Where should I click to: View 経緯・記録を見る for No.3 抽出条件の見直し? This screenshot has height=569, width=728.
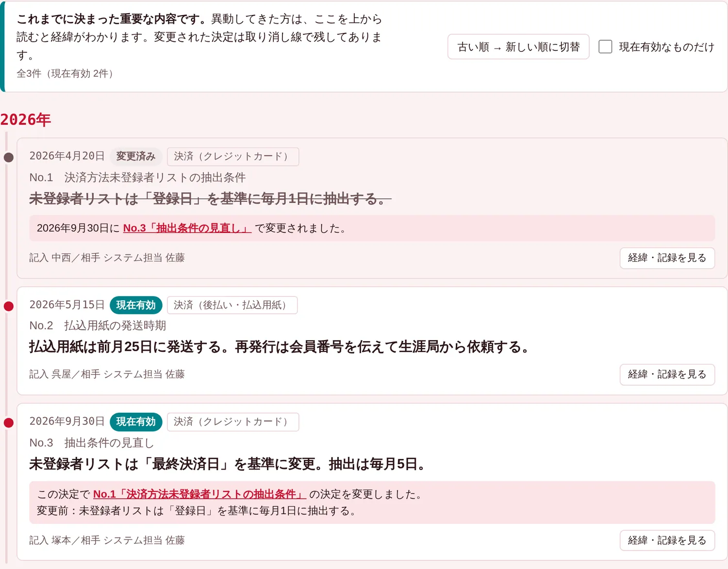click(667, 540)
